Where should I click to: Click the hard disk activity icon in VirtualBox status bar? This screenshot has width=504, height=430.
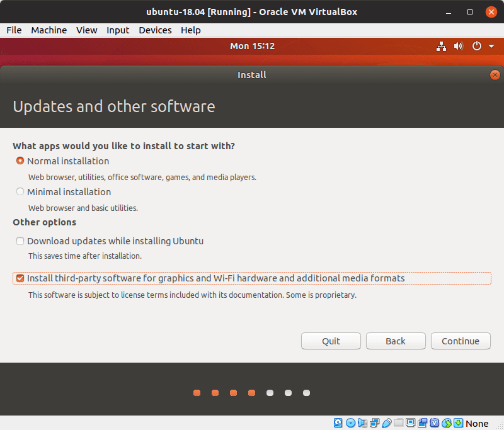click(x=338, y=423)
